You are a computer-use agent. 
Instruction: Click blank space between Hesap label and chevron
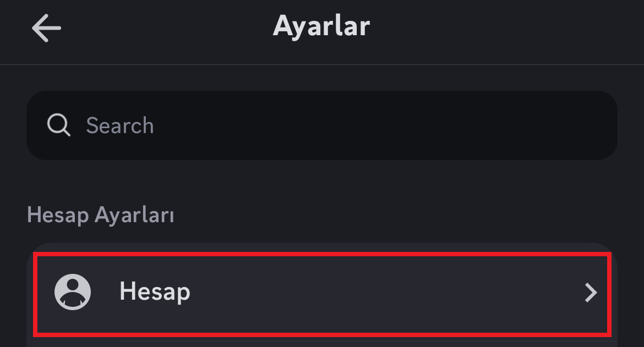pos(385,293)
